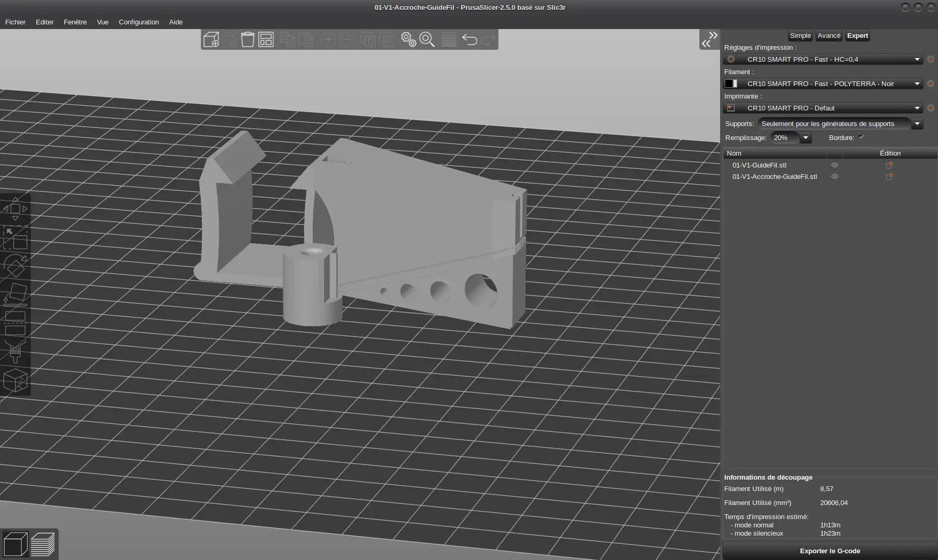
Task: Click the silent mode time 1h23m
Action: click(830, 534)
